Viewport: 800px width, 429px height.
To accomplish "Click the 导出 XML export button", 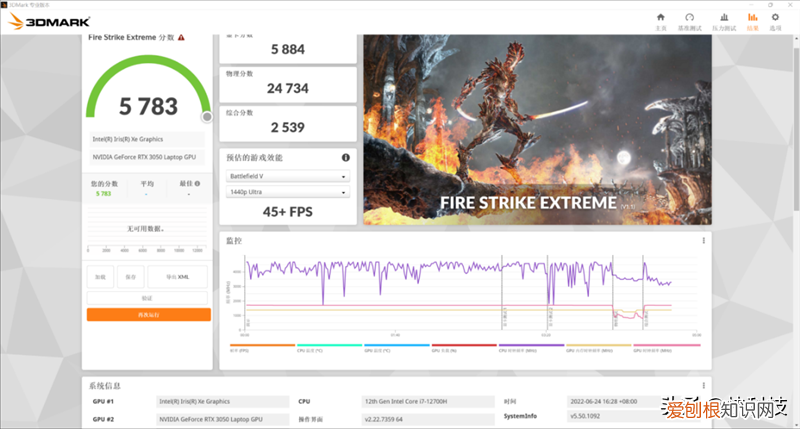I will coord(177,277).
